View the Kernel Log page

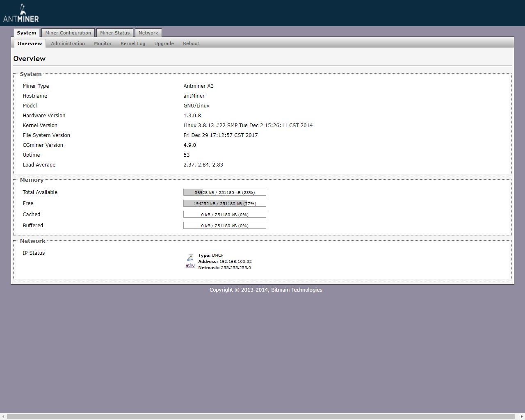click(133, 43)
